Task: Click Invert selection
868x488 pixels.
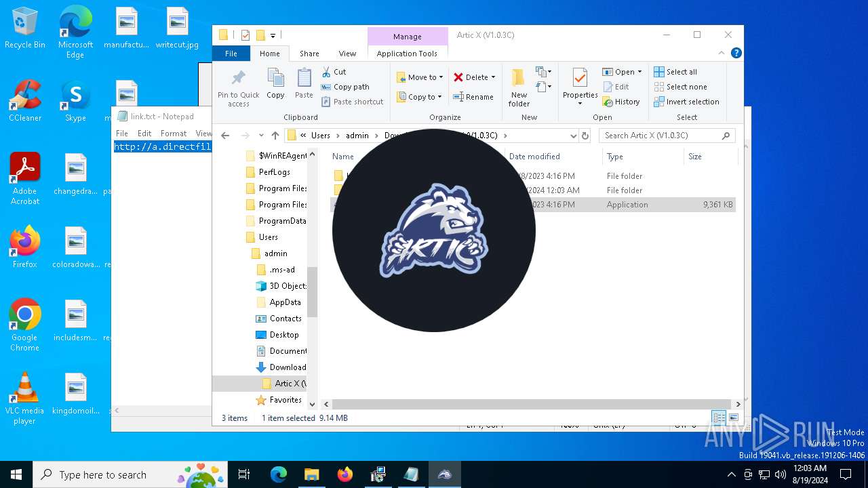Action: pos(686,102)
